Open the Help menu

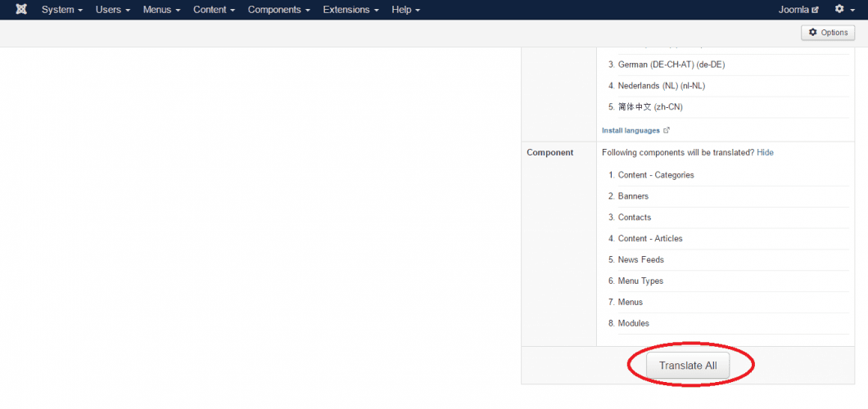(x=405, y=10)
